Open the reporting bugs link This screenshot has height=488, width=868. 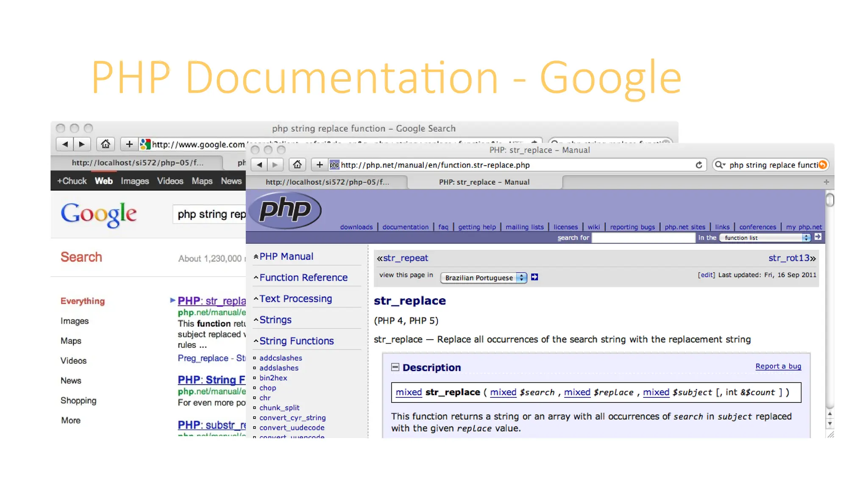(632, 227)
